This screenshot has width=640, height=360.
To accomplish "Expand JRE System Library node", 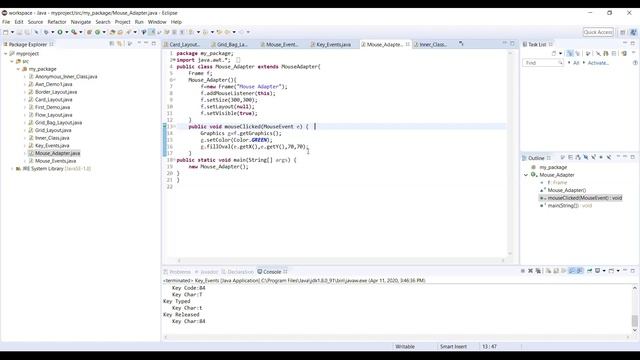I will coord(12,169).
